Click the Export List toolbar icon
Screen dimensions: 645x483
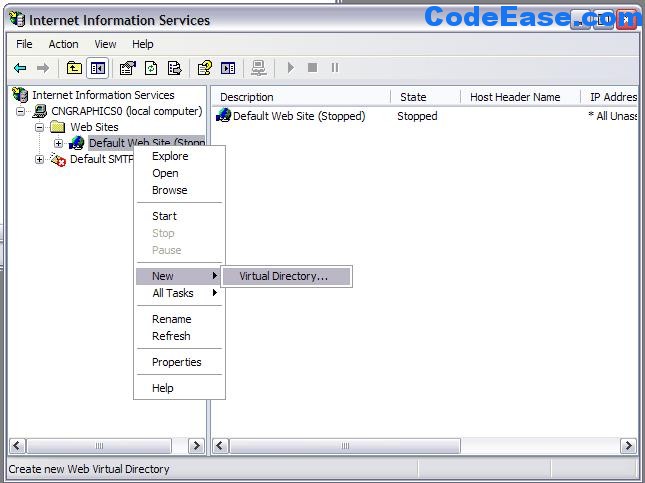pyautogui.click(x=174, y=68)
